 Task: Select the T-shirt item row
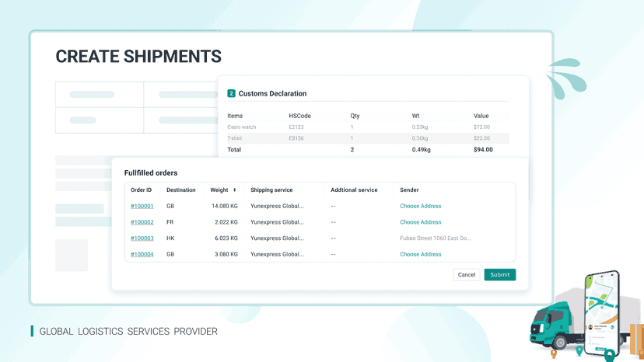[368, 138]
